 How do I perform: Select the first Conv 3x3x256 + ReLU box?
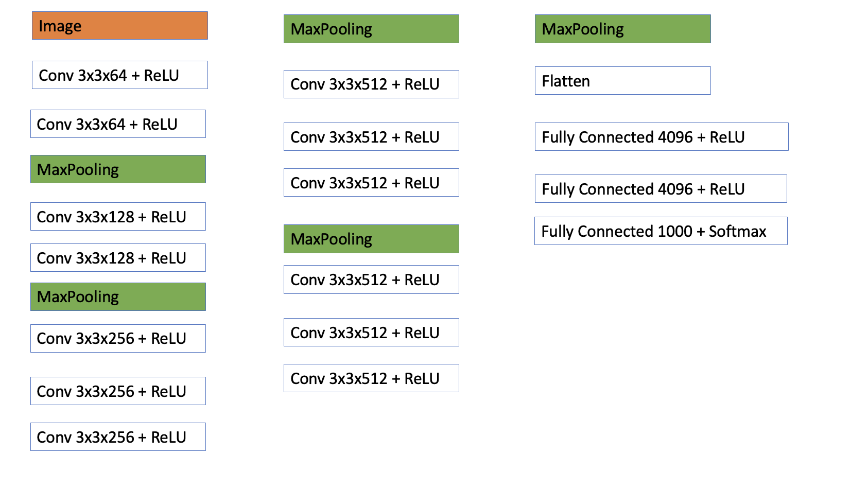pos(118,339)
